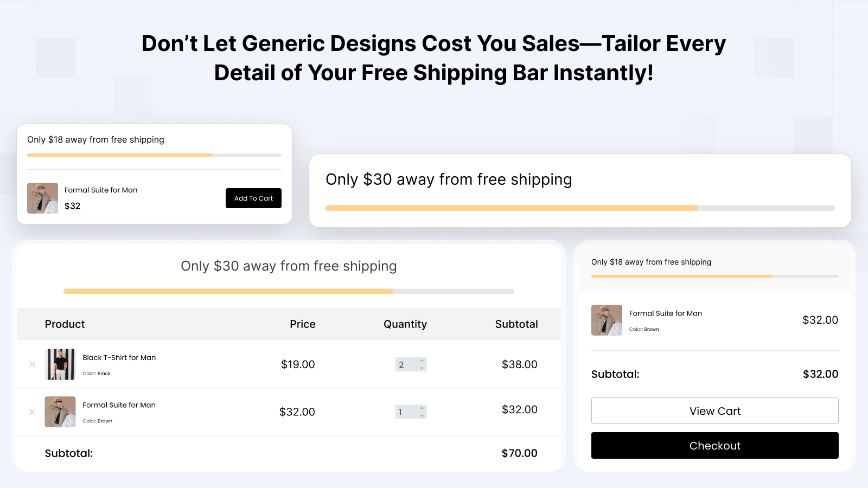Viewport: 868px width, 488px height.
Task: Increase Black T-Shirt quantity with up arrow
Action: pyautogui.click(x=421, y=361)
